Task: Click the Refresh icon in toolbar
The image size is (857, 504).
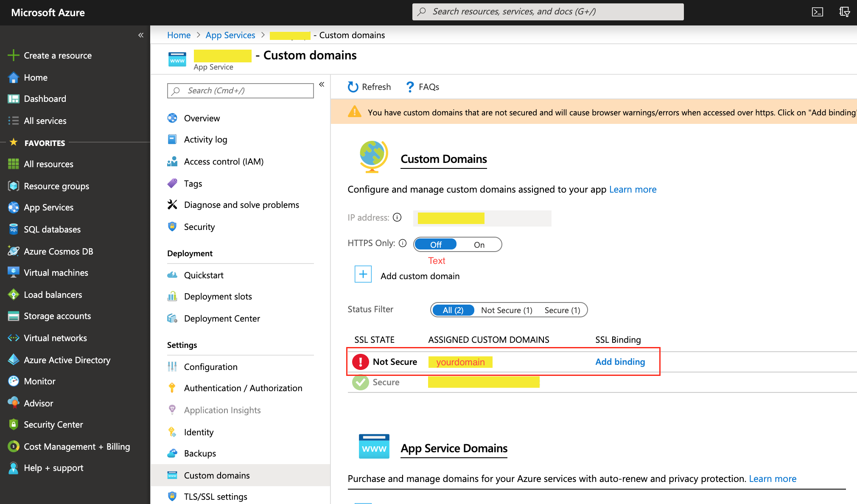Action: pos(353,87)
